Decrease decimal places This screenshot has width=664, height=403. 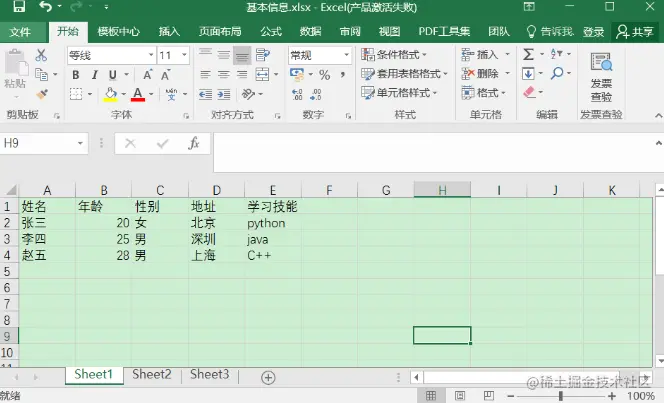316,94
